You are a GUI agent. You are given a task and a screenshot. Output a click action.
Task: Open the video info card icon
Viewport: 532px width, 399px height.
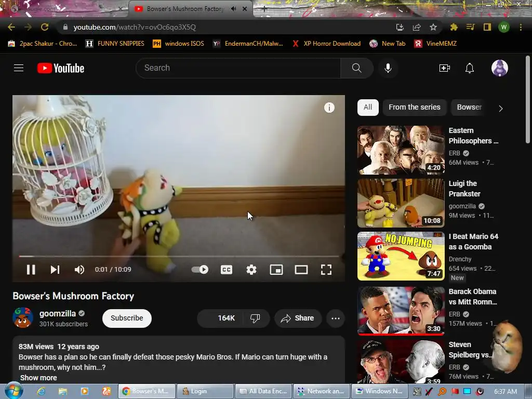[329, 108]
